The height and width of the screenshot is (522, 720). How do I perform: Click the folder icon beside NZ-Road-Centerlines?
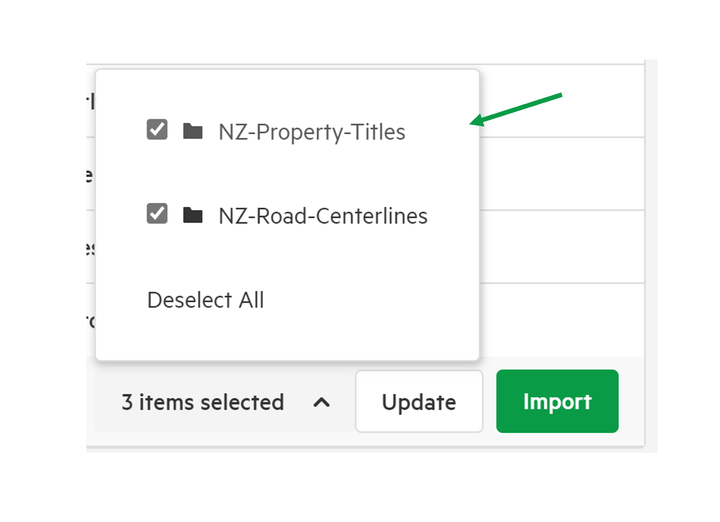193,215
